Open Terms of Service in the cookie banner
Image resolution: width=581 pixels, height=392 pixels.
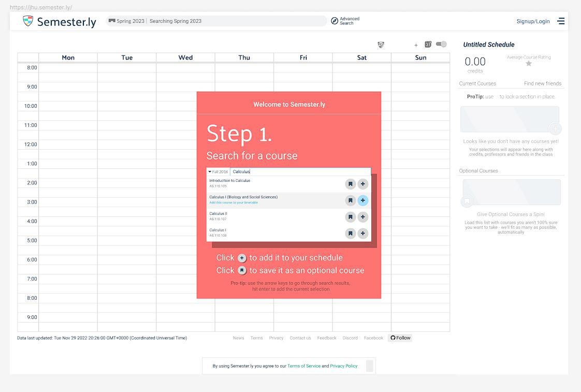tap(304, 366)
